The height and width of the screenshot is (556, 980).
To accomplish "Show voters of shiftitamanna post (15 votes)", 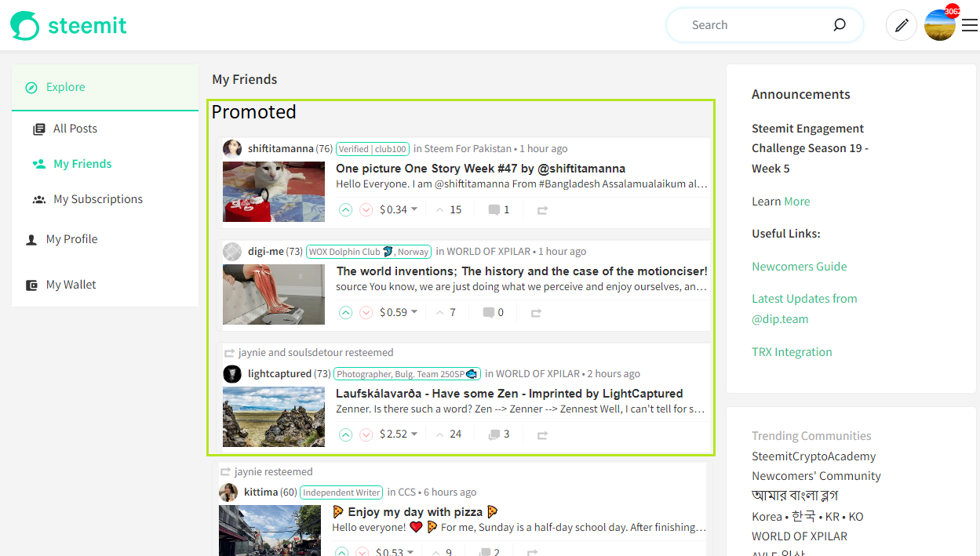I will point(448,209).
